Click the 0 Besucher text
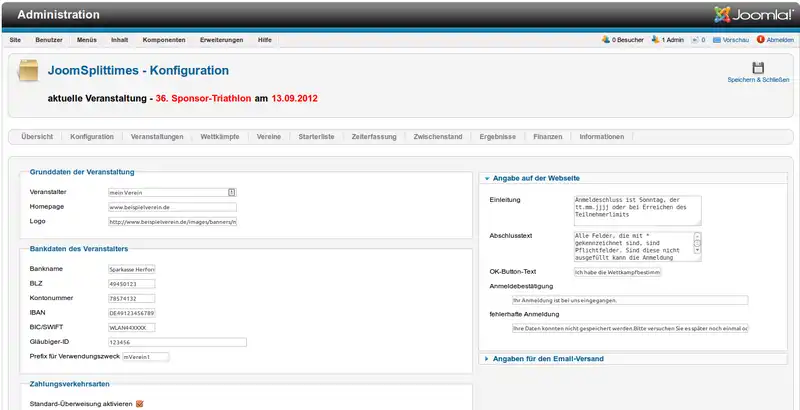Screen dimensions: 800x410 (x=628, y=40)
